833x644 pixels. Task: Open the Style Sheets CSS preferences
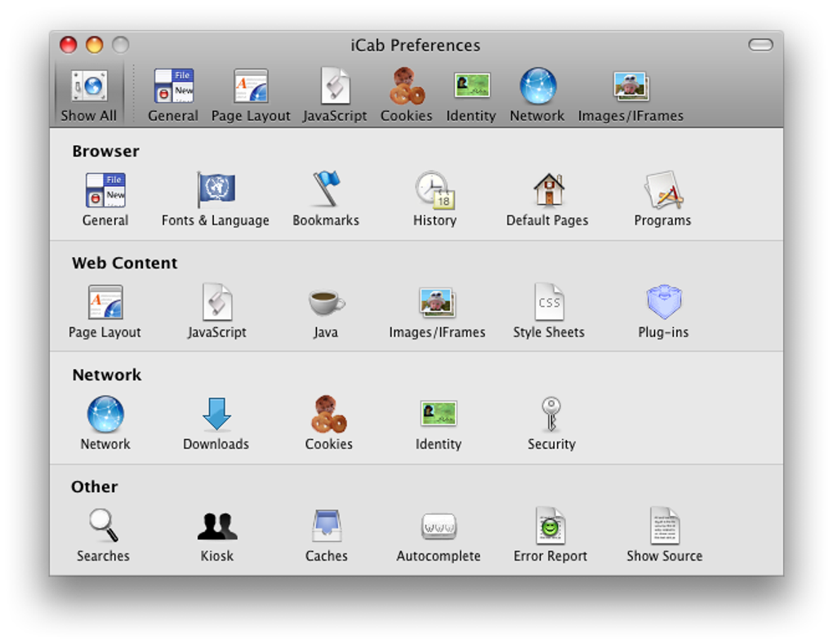coord(549,312)
